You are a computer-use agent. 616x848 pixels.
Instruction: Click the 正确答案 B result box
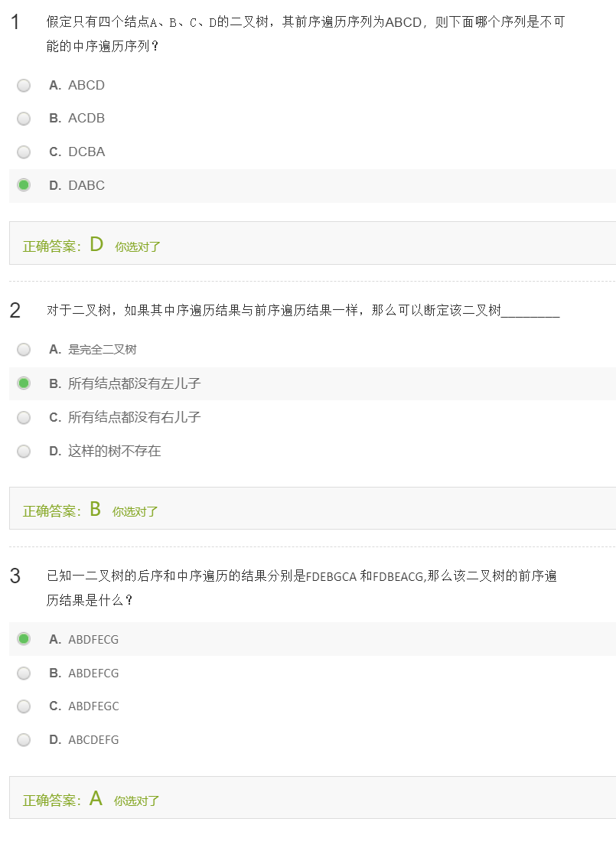tap(313, 508)
